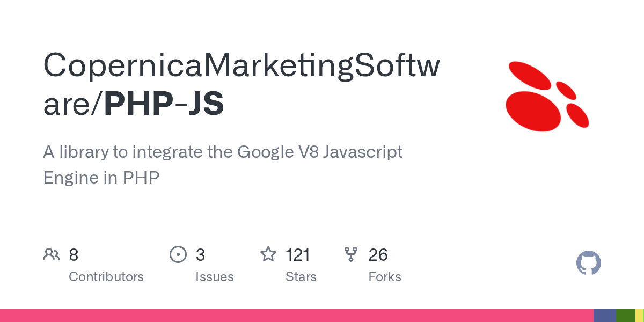Image resolution: width=644 pixels, height=322 pixels.
Task: Click the star icon
Action: pos(268,254)
